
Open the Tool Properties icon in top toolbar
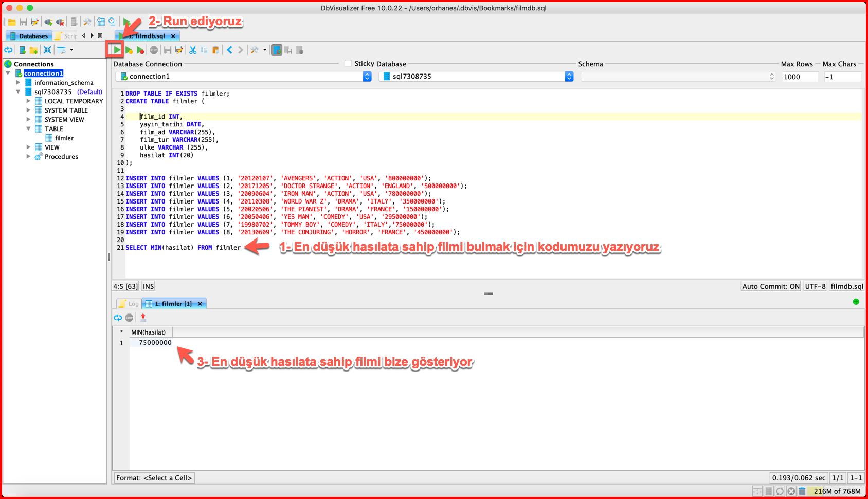87,22
